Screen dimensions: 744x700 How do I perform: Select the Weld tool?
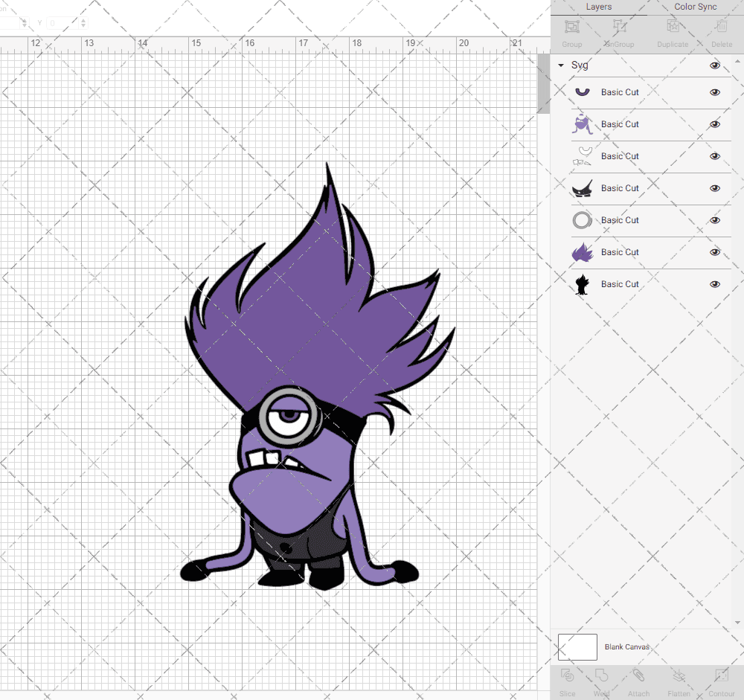pos(601,675)
